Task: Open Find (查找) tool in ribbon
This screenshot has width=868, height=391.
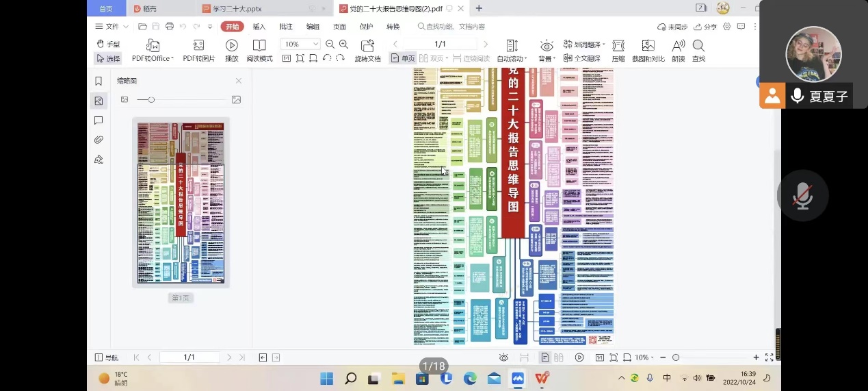Action: (698, 51)
